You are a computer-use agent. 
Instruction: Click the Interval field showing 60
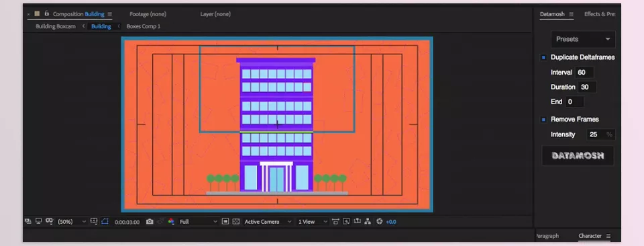584,73
